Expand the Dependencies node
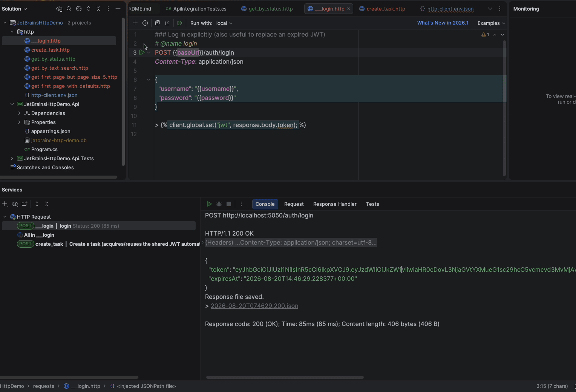The width and height of the screenshot is (576, 392). tap(19, 113)
